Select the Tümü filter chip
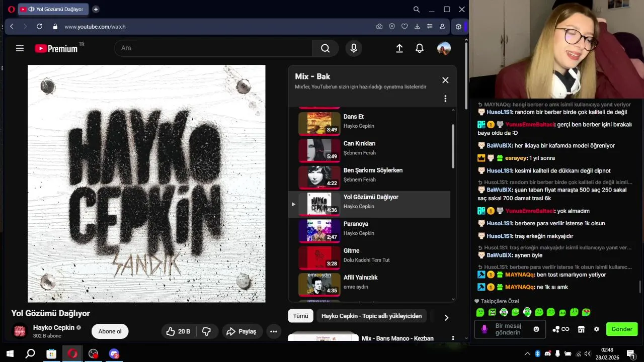644x362 pixels. coord(300,316)
